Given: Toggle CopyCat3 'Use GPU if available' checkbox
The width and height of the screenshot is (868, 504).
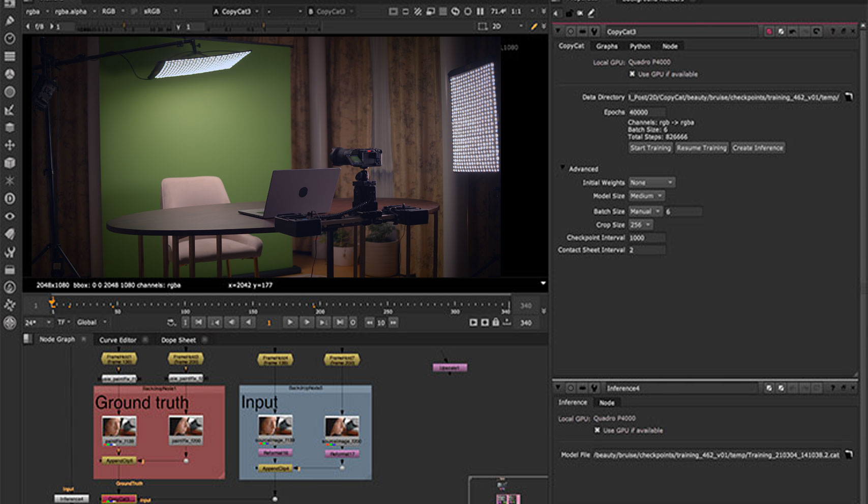Looking at the screenshot, I should pyautogui.click(x=632, y=74).
